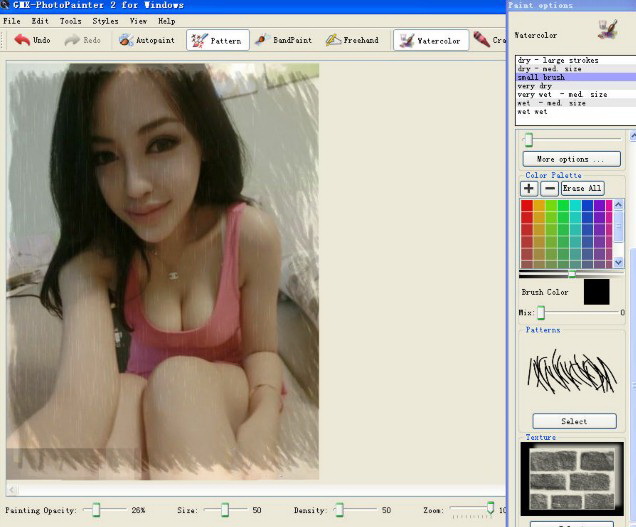Click the black Brush Color swatch
The width and height of the screenshot is (636, 527).
597,292
